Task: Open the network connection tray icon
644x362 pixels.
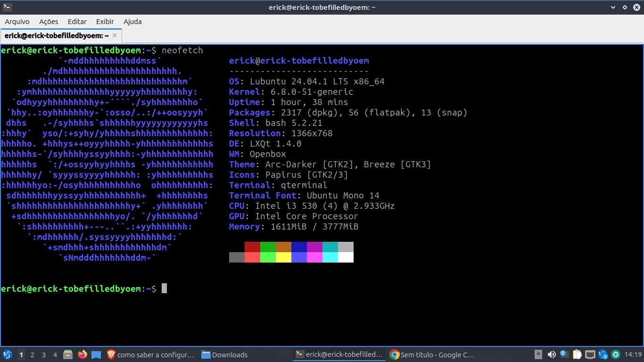Action: (x=590, y=354)
